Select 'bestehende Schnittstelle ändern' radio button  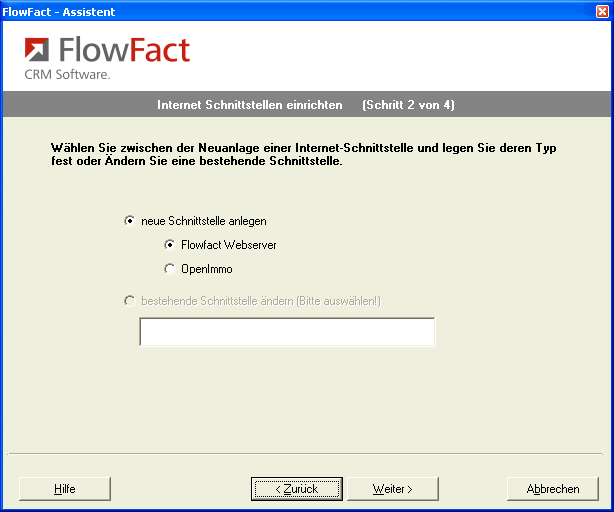coord(130,301)
